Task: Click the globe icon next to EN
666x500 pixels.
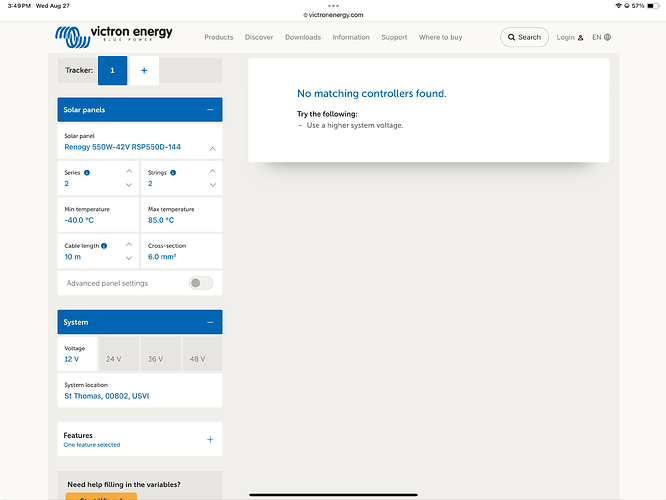Action: pyautogui.click(x=607, y=37)
